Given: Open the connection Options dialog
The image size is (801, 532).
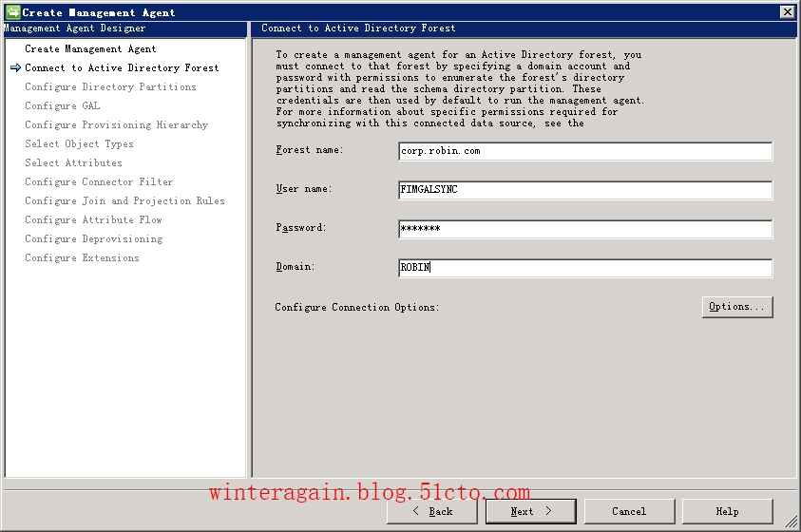Looking at the screenshot, I should coord(737,307).
